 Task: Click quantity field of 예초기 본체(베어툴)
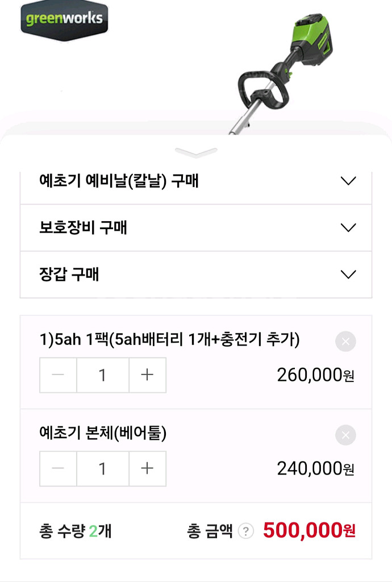[x=102, y=469]
